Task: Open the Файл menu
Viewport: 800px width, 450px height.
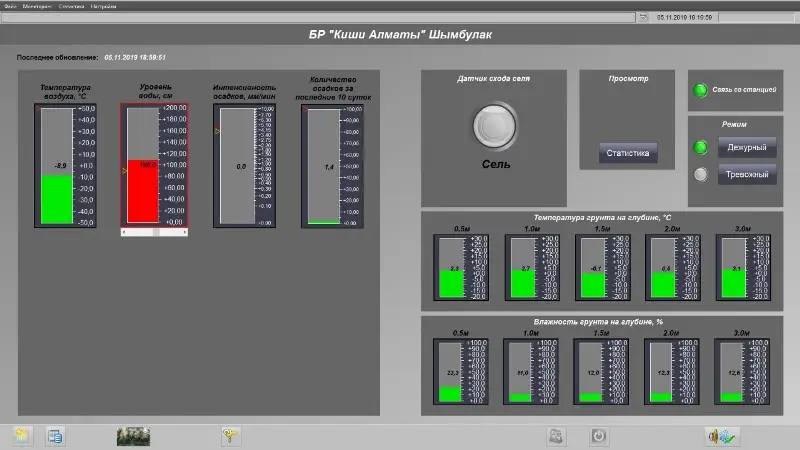Action: [x=10, y=6]
